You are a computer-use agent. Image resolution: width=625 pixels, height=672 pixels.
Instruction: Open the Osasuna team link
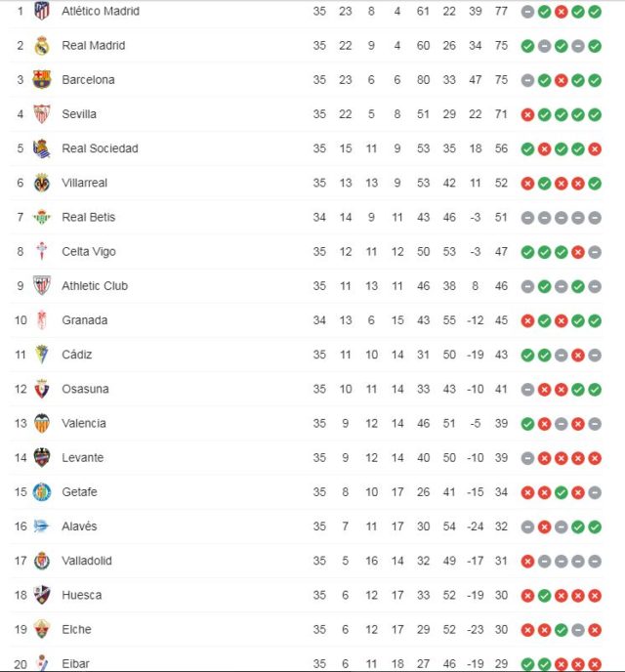pos(85,389)
